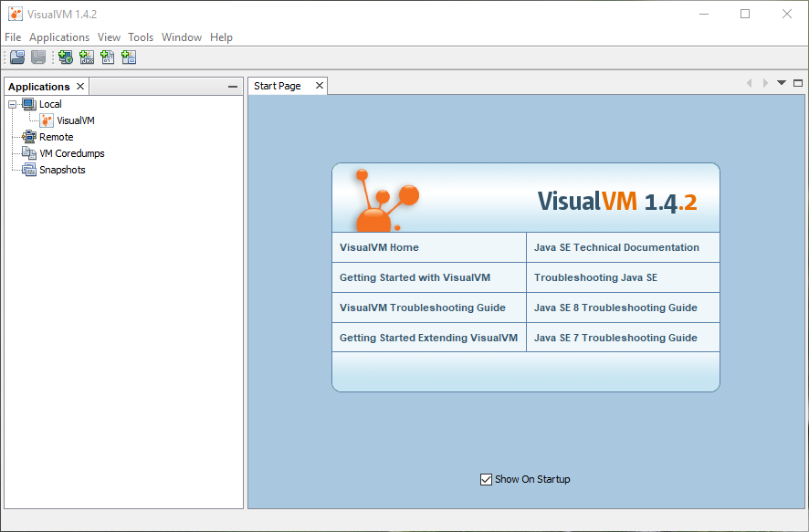Maximize the Start Page editor window
This screenshot has height=532, width=809.
[x=797, y=83]
